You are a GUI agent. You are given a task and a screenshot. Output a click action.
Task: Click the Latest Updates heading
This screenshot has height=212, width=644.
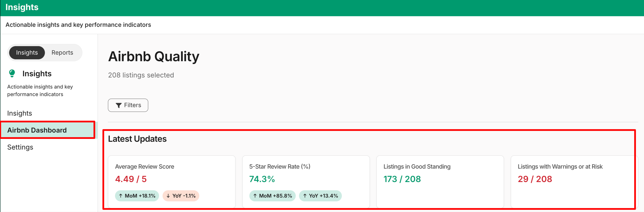point(137,139)
